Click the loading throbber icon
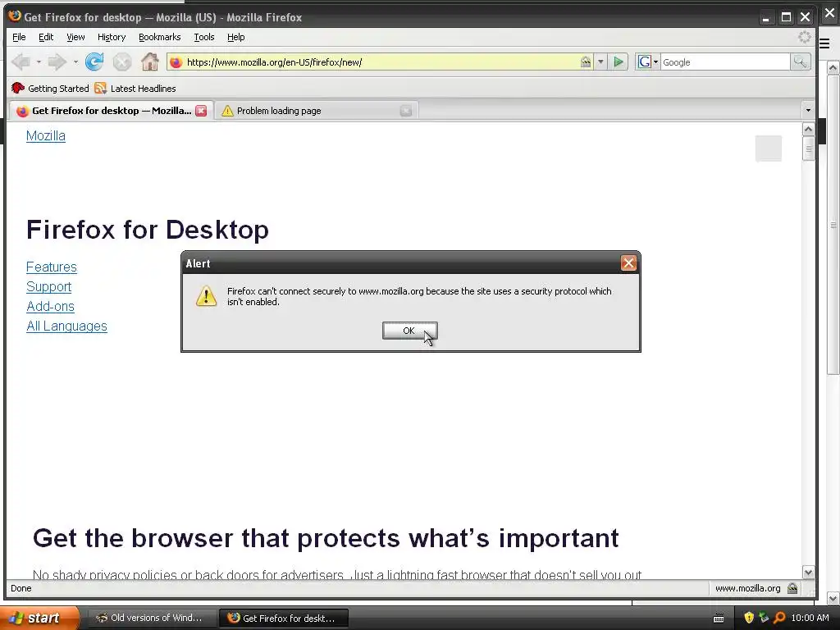840x630 pixels. [x=805, y=37]
